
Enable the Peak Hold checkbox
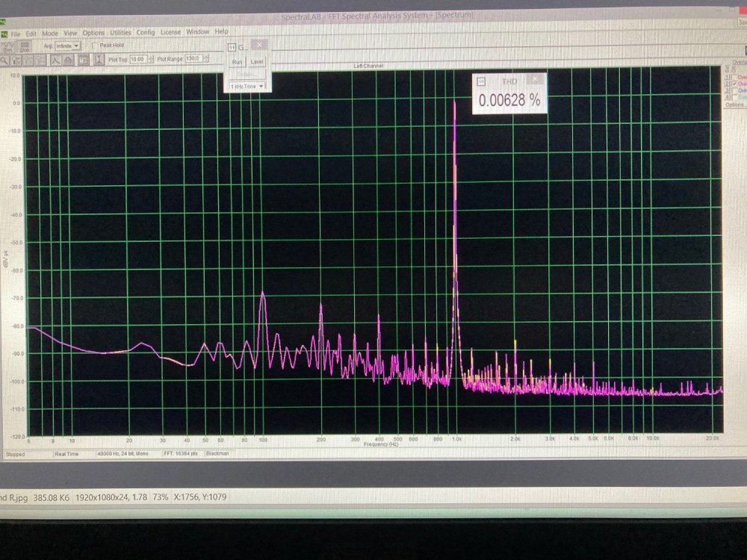94,46
